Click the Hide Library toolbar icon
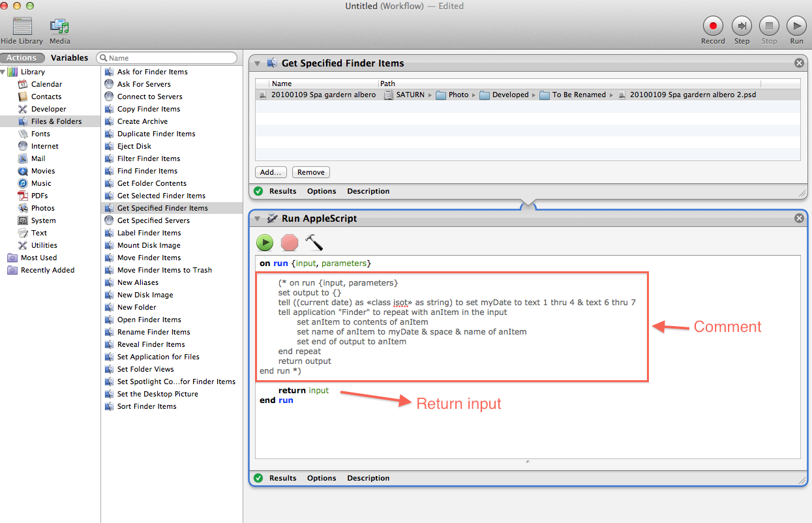 22,27
